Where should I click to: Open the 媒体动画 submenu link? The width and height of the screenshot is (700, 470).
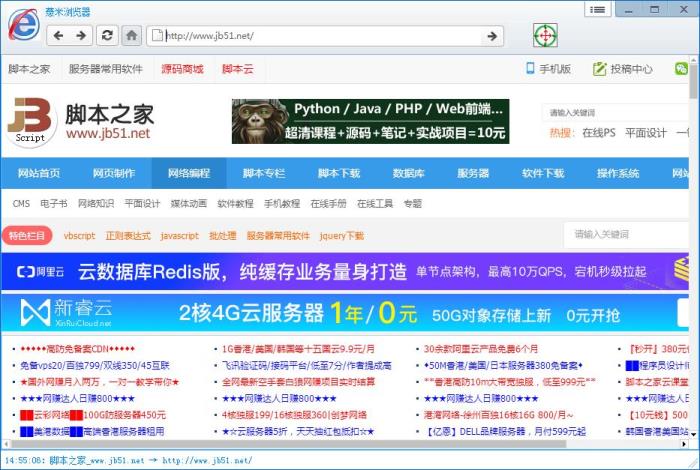click(189, 204)
